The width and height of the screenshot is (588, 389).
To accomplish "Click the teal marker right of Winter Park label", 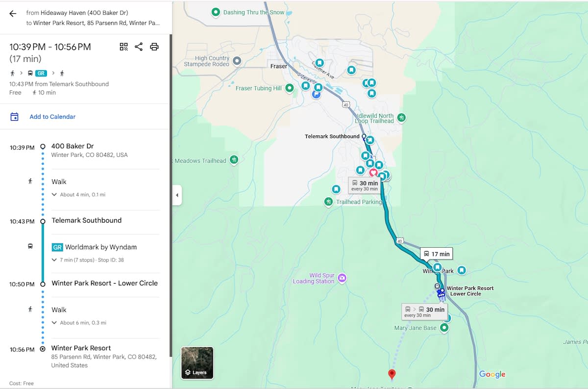I will (462, 270).
